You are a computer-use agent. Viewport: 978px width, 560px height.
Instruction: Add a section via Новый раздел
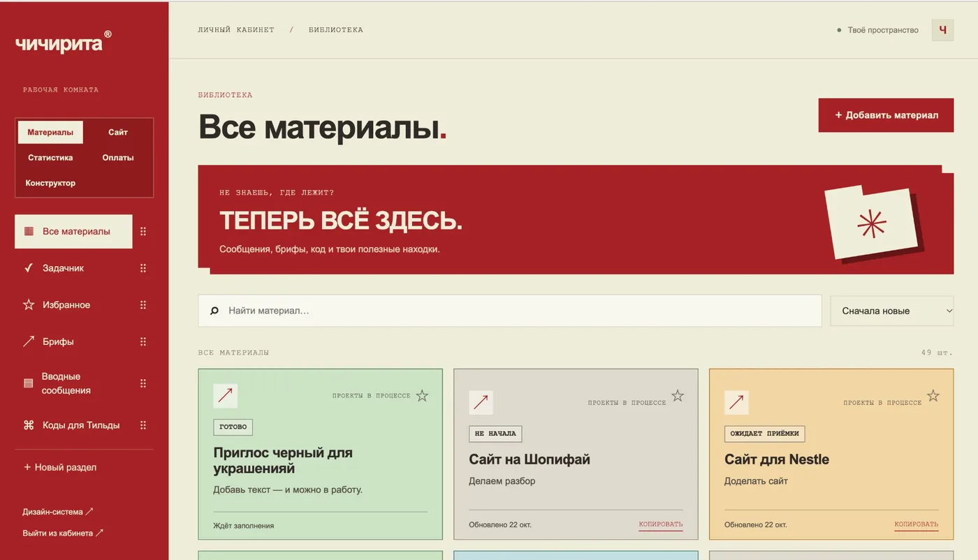pyautogui.click(x=60, y=468)
